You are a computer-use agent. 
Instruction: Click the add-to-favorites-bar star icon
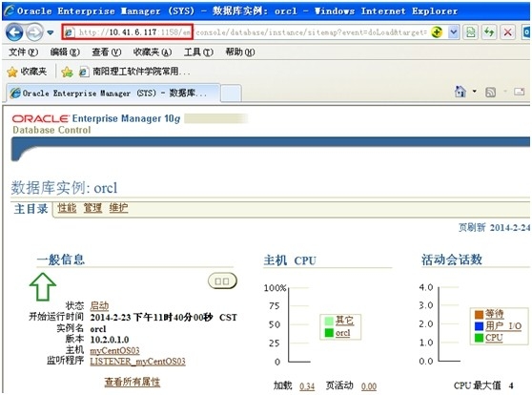click(67, 72)
